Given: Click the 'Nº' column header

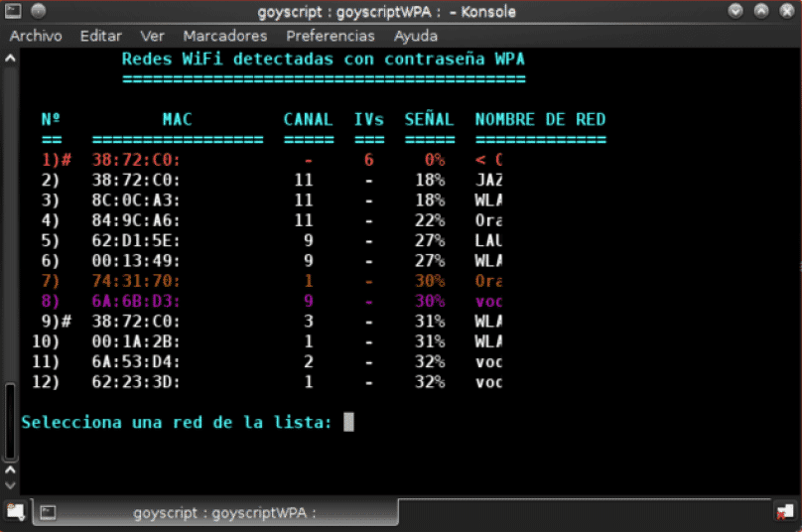Looking at the screenshot, I should (x=51, y=119).
